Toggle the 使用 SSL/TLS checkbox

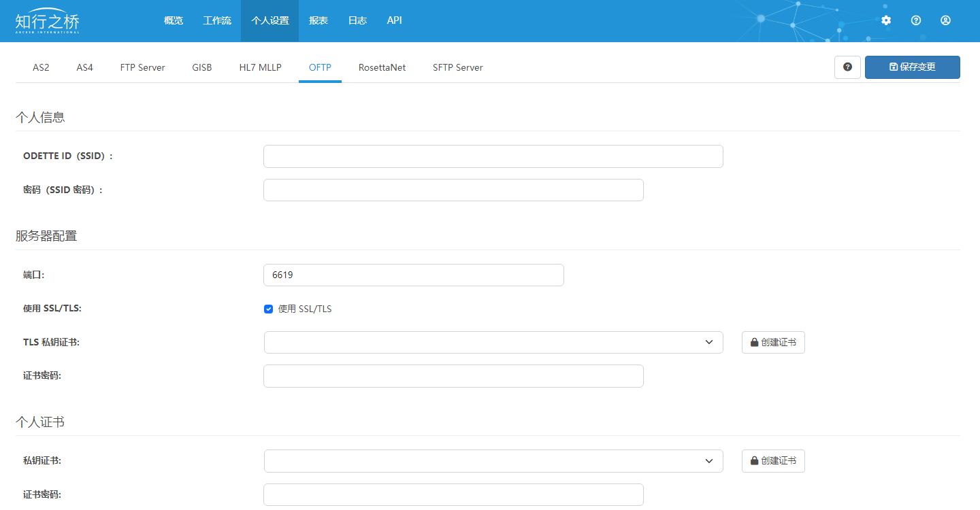pos(268,309)
